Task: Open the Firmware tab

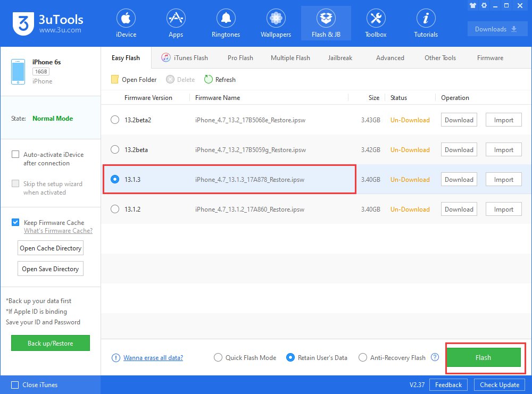Action: click(x=491, y=58)
